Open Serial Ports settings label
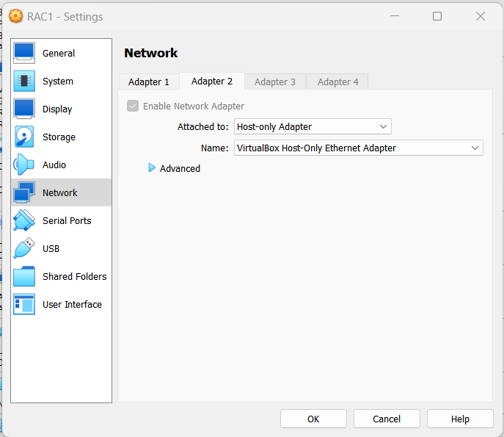The image size is (504, 437). 67,220
